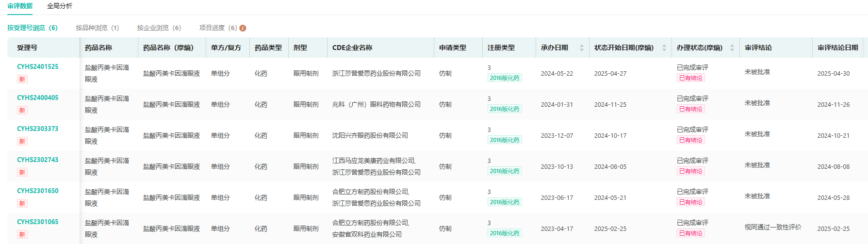Sort by 办理状态(摩熵) using its arrows

732,48
